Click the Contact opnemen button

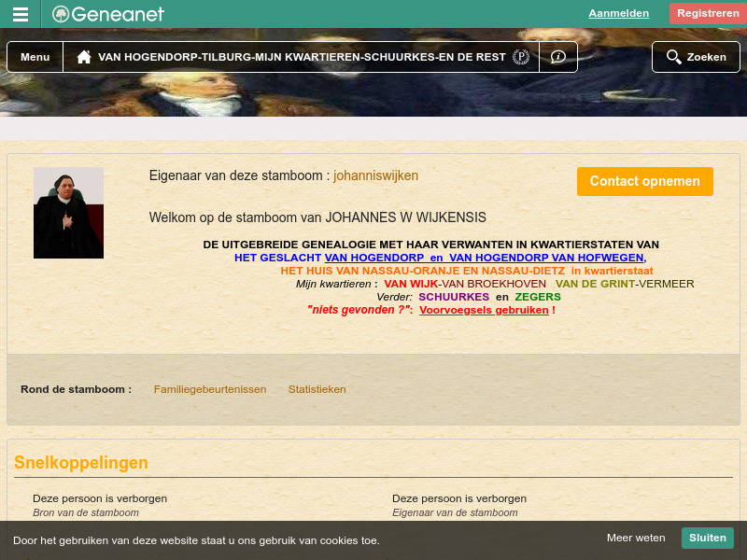pos(644,181)
